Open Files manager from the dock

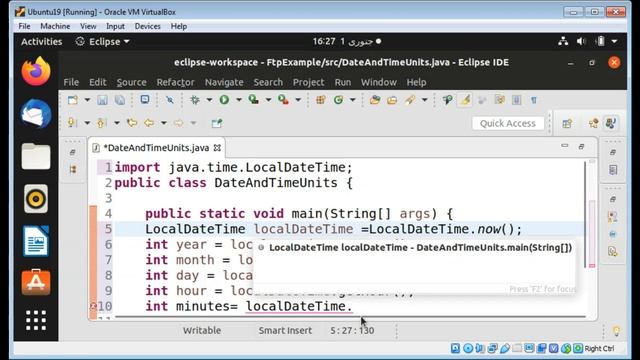[36, 156]
